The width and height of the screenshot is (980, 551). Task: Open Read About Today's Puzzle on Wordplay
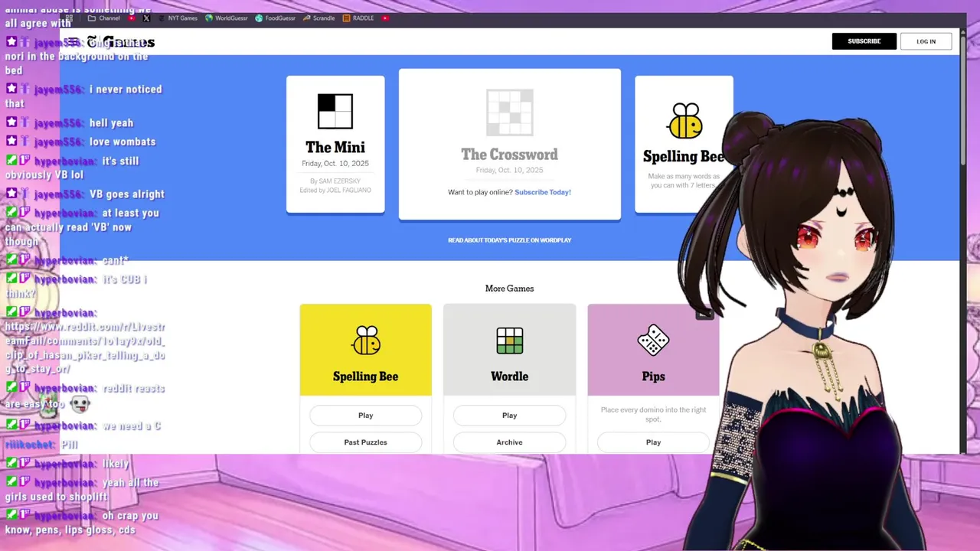tap(509, 240)
